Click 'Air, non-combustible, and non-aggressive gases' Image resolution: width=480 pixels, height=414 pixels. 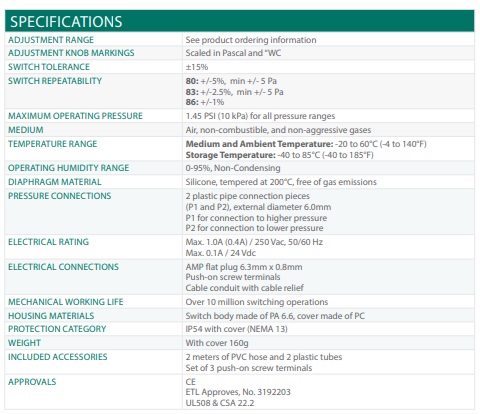pos(278,130)
